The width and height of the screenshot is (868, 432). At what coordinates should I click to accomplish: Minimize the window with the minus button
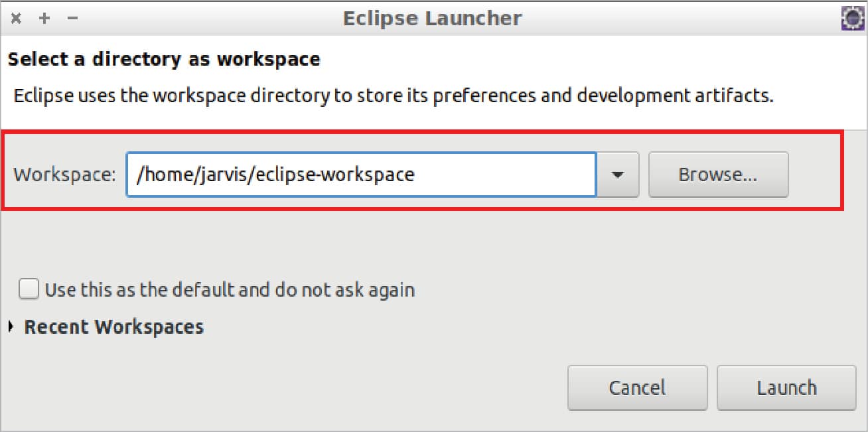tap(73, 18)
